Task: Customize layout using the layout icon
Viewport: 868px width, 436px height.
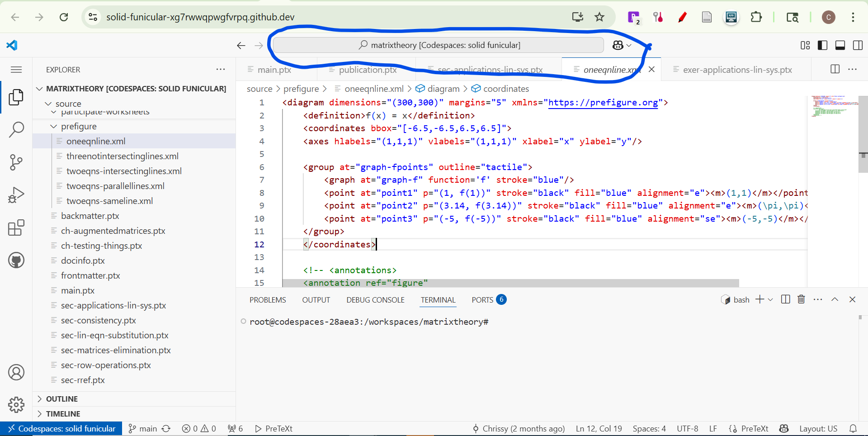Action: point(805,45)
